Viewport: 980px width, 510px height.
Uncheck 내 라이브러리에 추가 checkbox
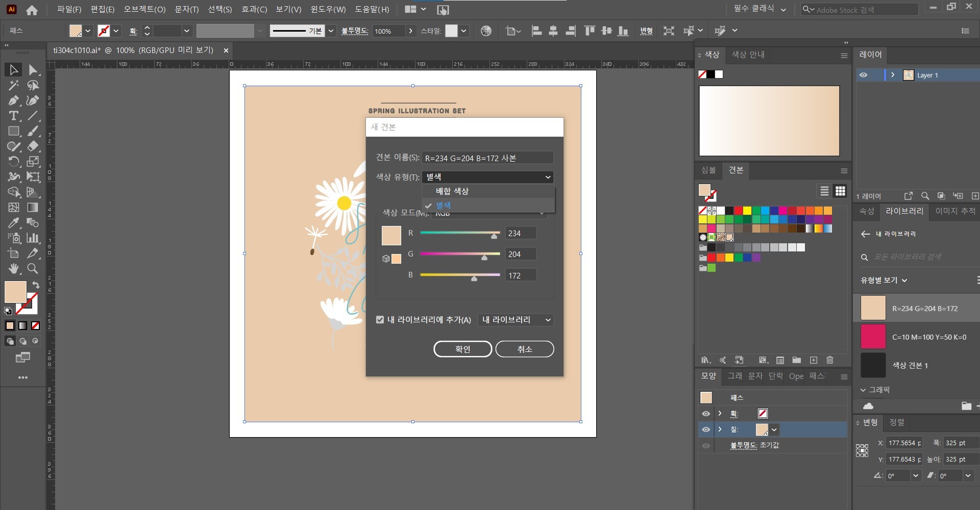380,320
